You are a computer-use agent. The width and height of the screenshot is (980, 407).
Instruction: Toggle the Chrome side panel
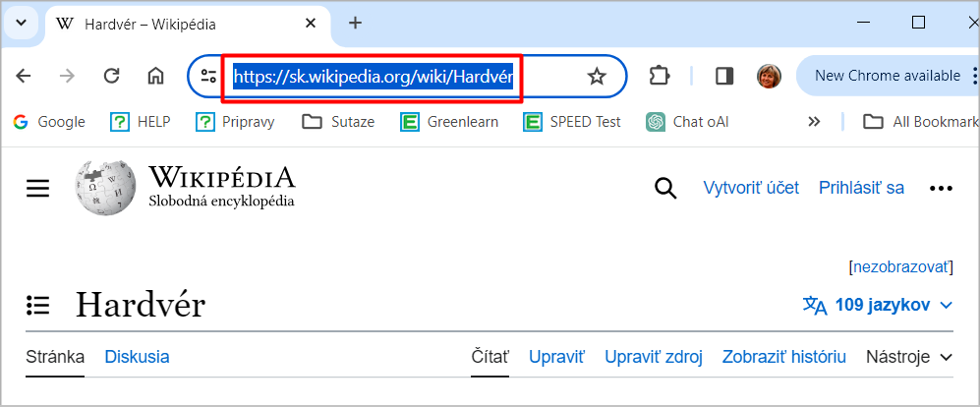point(724,77)
